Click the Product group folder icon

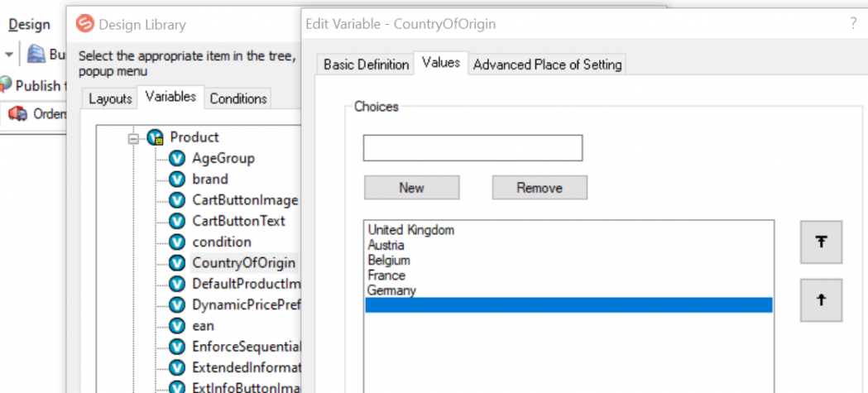click(155, 137)
